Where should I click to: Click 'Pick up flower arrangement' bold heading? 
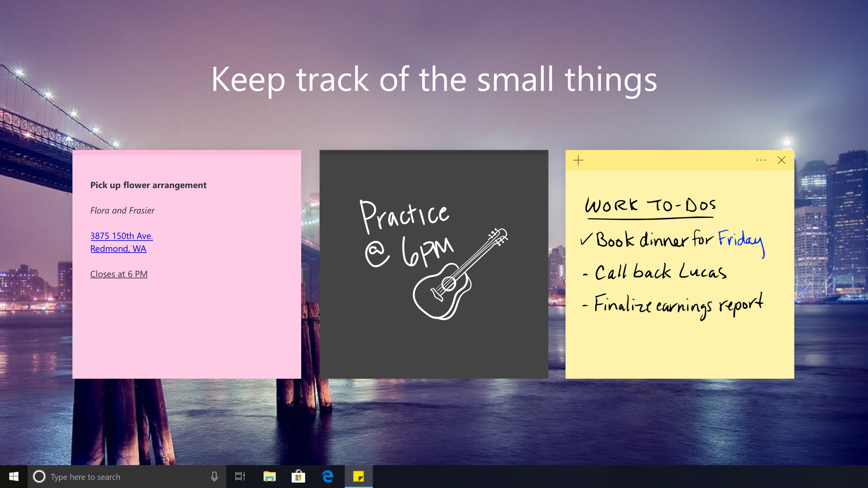click(x=148, y=185)
